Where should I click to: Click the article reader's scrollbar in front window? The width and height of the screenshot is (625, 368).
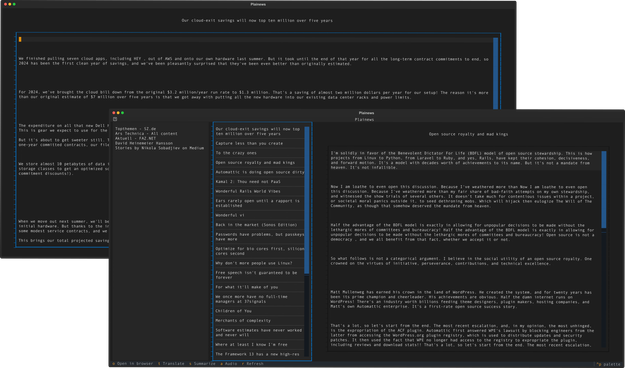point(604,189)
